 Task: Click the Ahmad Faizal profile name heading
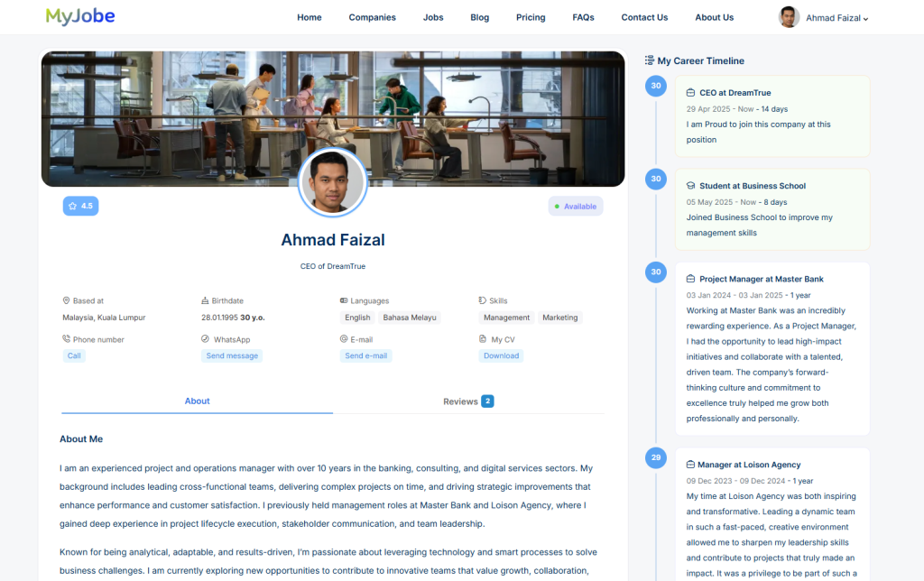[x=333, y=240]
